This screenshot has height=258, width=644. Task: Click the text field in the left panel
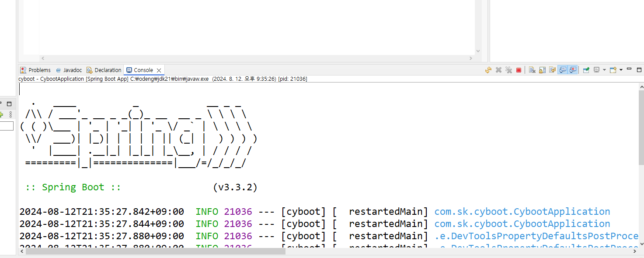click(x=7, y=126)
